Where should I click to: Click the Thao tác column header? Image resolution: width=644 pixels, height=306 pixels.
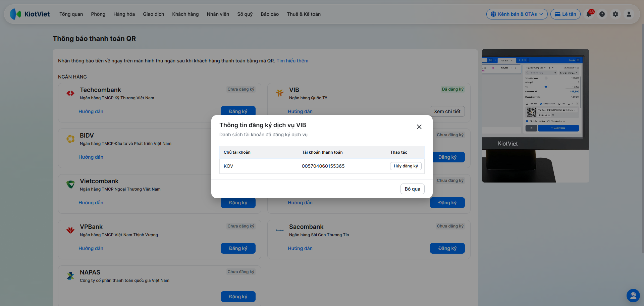pos(399,152)
